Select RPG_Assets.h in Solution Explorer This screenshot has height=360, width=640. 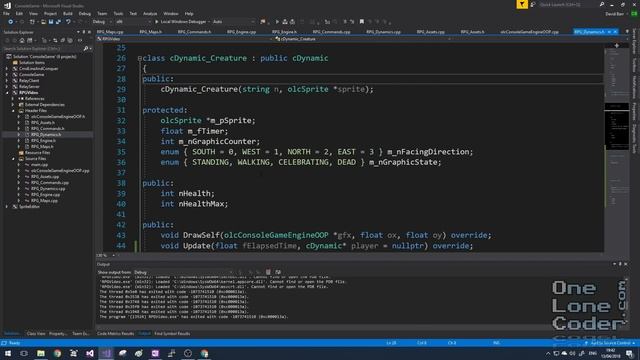point(42,122)
